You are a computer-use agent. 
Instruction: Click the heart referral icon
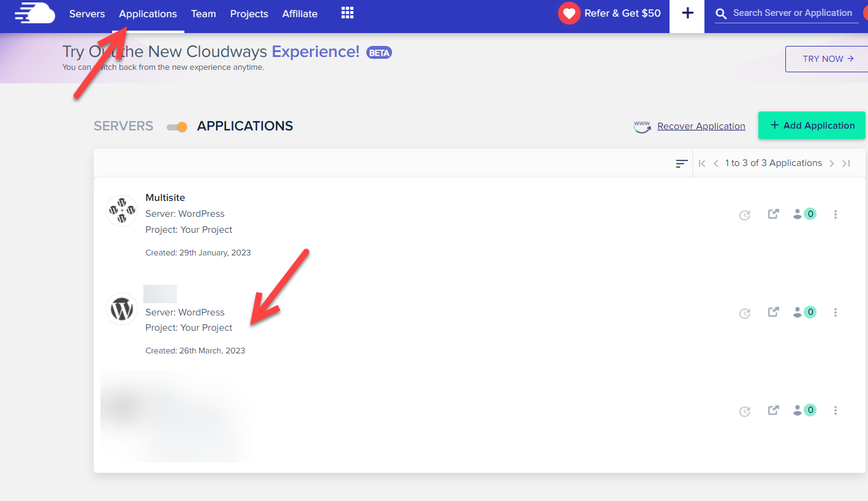click(569, 13)
